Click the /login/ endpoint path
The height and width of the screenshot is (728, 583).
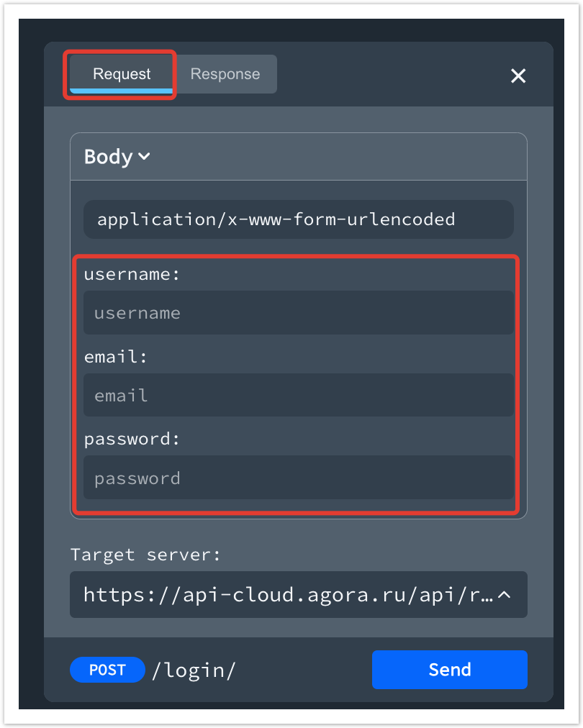pyautogui.click(x=194, y=670)
